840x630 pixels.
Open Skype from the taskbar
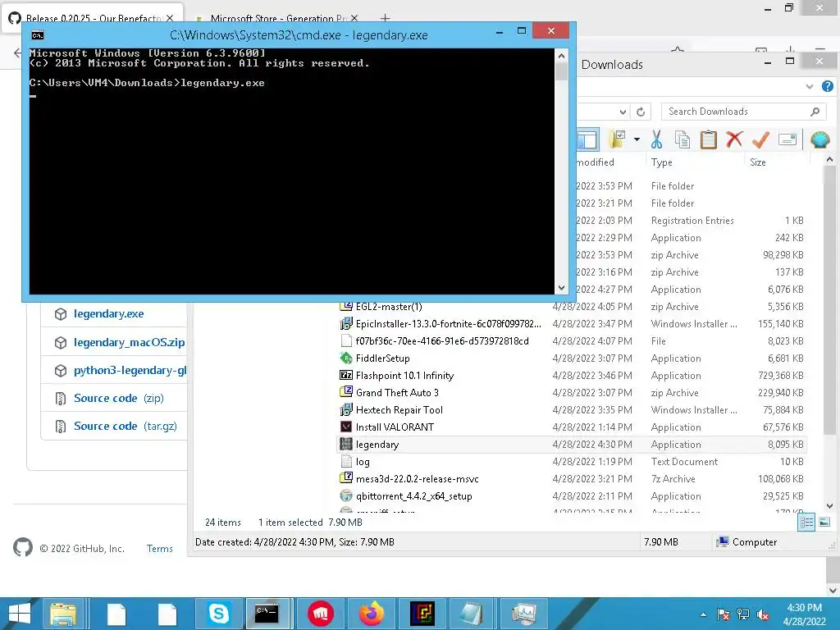click(218, 614)
